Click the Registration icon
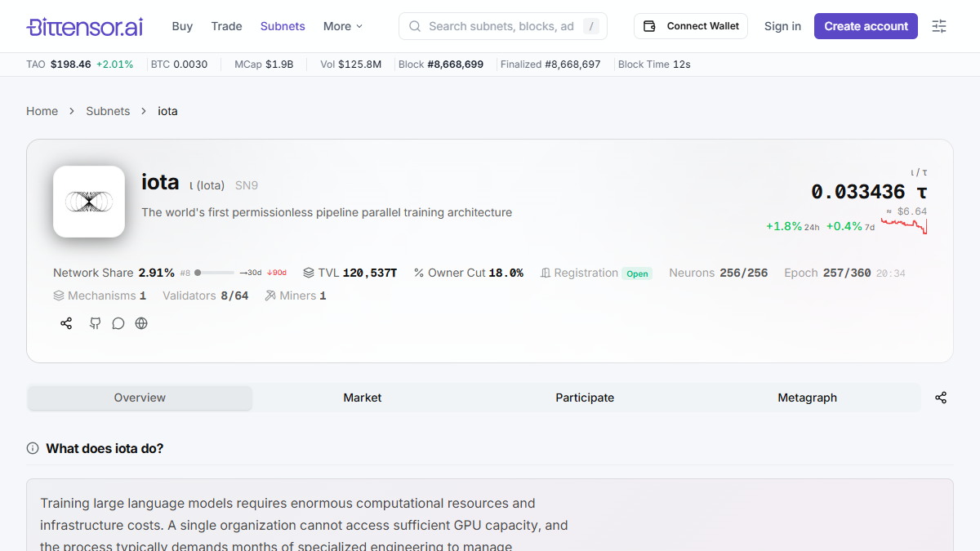The height and width of the screenshot is (551, 980). tap(546, 273)
